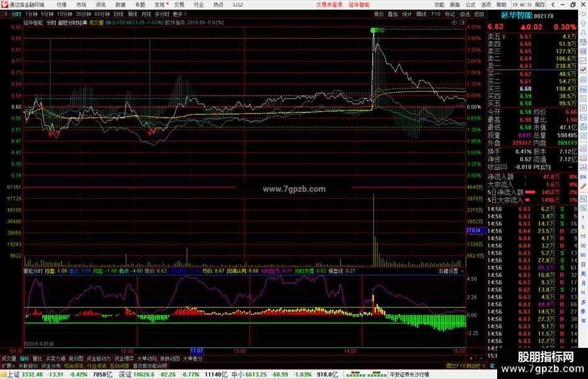The height and width of the screenshot is (379, 588).
Task: Click the 返回 back button
Action: pyautogui.click(x=479, y=14)
